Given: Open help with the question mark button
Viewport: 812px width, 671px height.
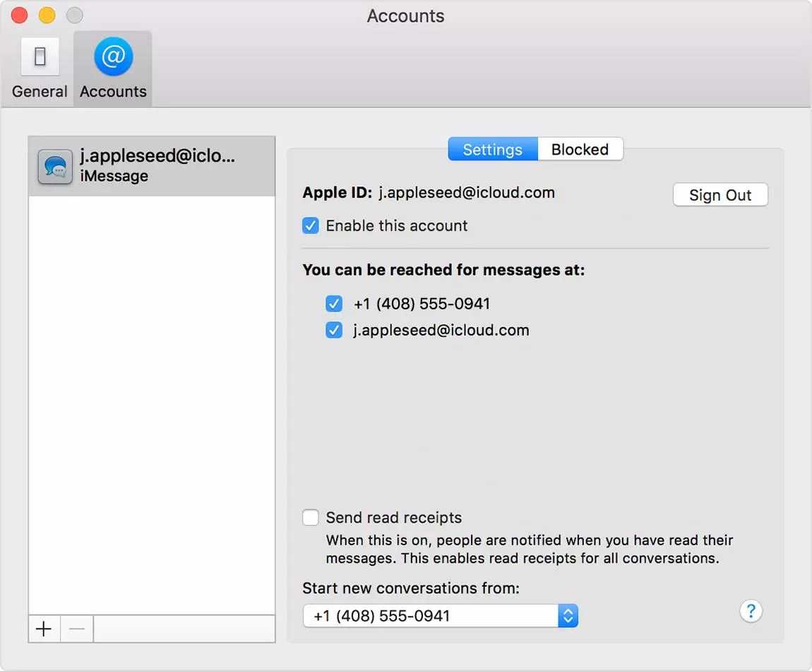Looking at the screenshot, I should tap(751, 611).
